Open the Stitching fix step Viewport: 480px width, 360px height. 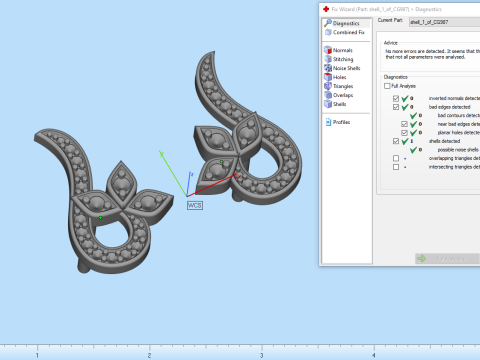339,59
